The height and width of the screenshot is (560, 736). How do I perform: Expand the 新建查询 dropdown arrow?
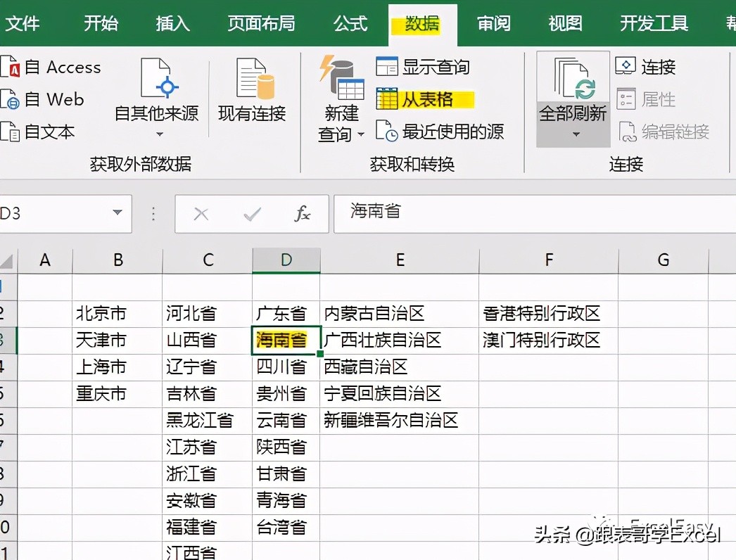[360, 134]
